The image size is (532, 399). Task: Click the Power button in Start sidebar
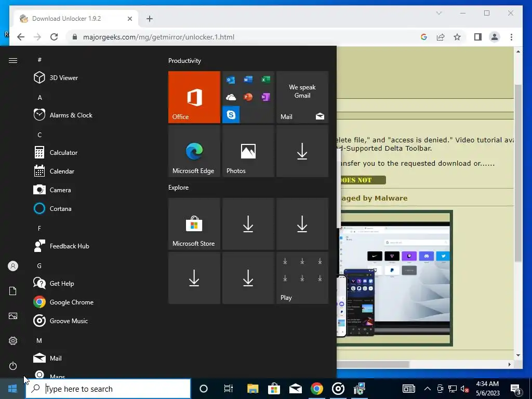click(13, 366)
